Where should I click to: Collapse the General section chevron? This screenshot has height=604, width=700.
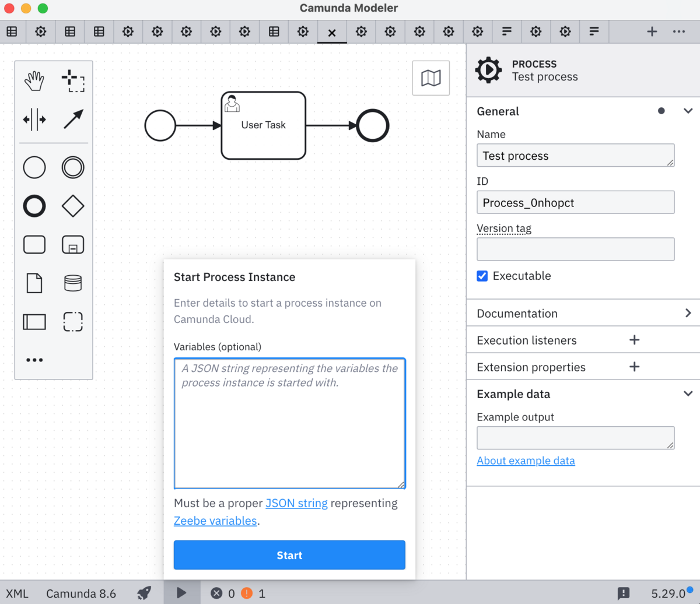click(x=688, y=111)
